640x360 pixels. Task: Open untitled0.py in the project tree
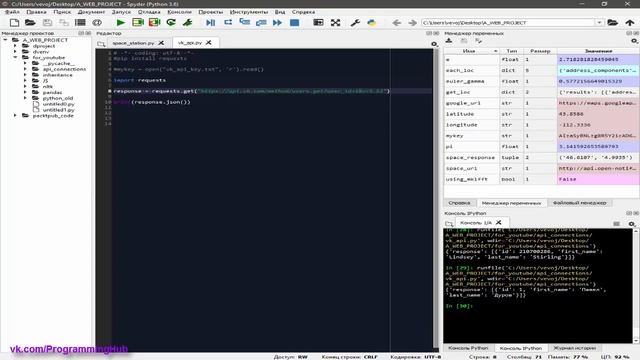pyautogui.click(x=58, y=104)
